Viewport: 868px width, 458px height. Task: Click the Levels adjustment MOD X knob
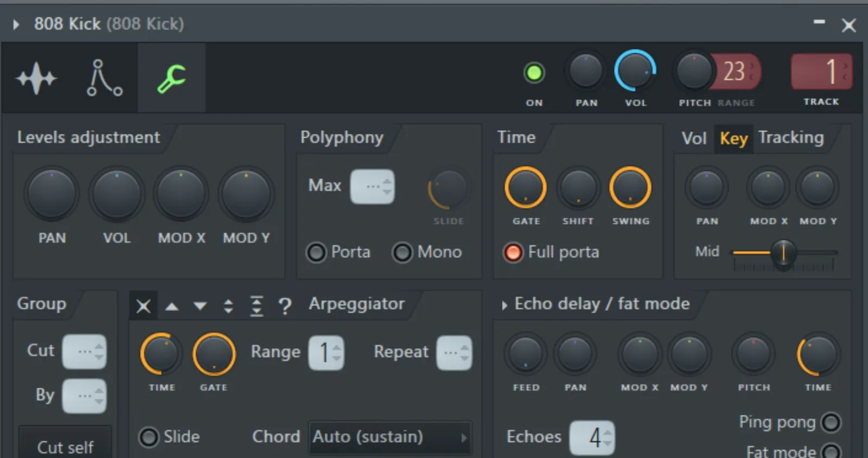[181, 194]
